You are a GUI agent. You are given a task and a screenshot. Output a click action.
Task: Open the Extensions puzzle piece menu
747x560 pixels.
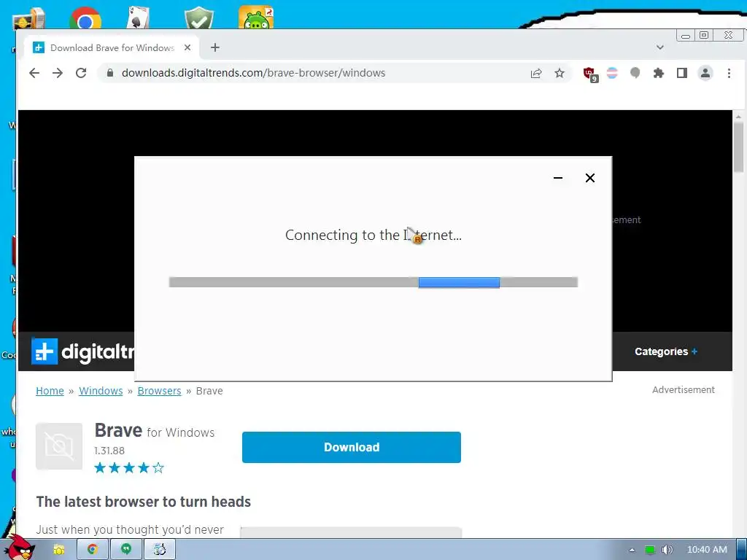click(x=659, y=73)
